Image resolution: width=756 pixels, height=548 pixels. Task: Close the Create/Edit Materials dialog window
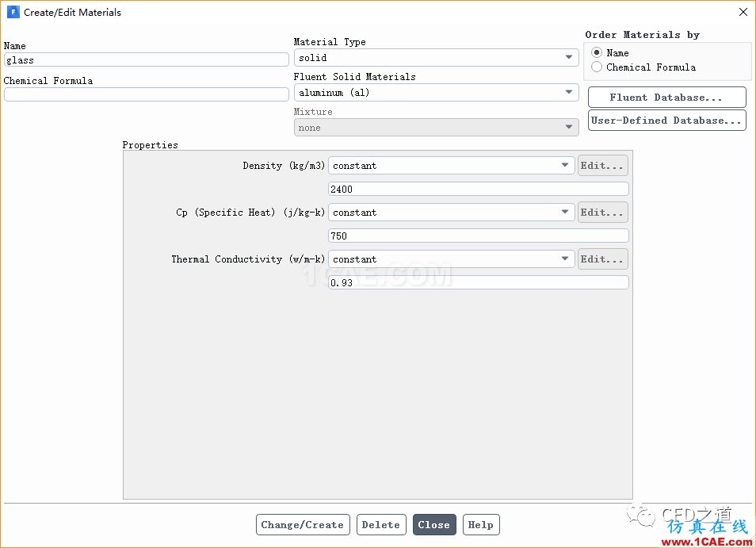coord(743,12)
